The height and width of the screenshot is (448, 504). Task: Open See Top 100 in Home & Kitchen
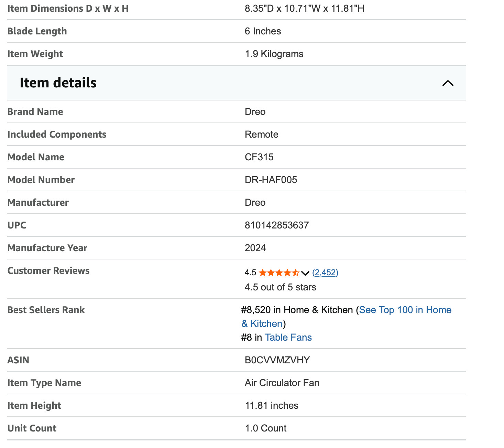[405, 310]
